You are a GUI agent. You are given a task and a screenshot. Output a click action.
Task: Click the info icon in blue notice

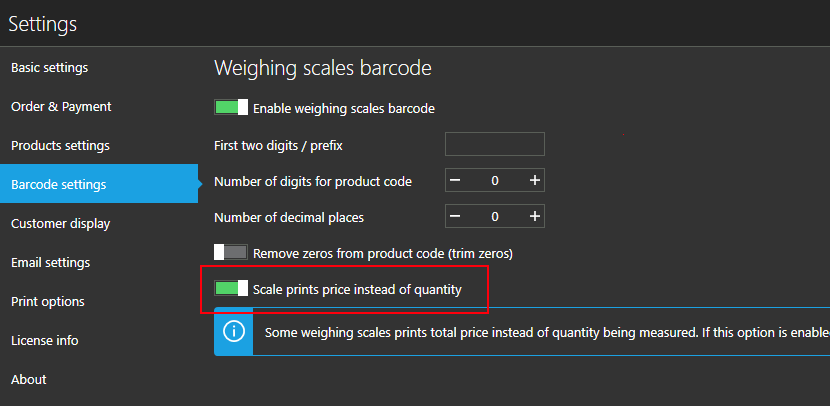tap(233, 331)
